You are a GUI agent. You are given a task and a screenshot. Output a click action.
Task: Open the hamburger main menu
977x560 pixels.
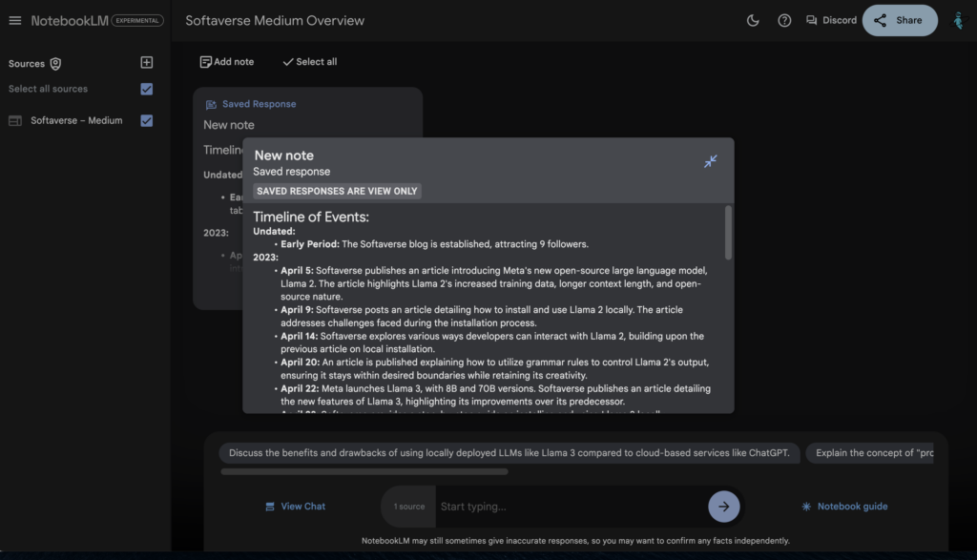click(x=14, y=20)
